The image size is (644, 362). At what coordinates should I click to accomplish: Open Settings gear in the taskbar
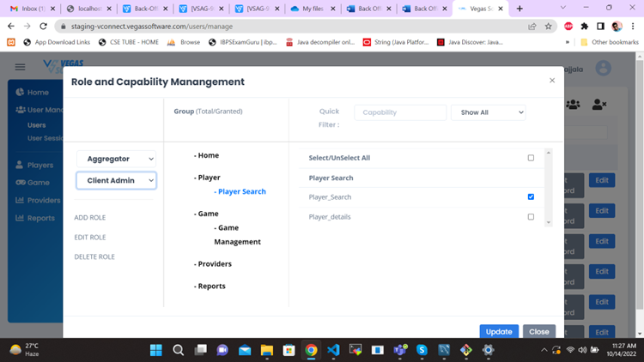pos(489,350)
